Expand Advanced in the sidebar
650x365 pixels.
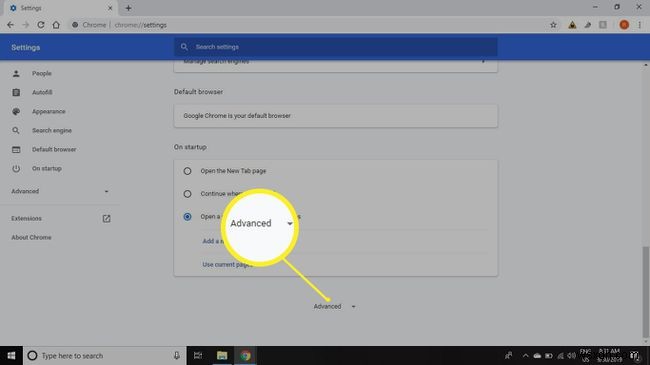point(60,191)
